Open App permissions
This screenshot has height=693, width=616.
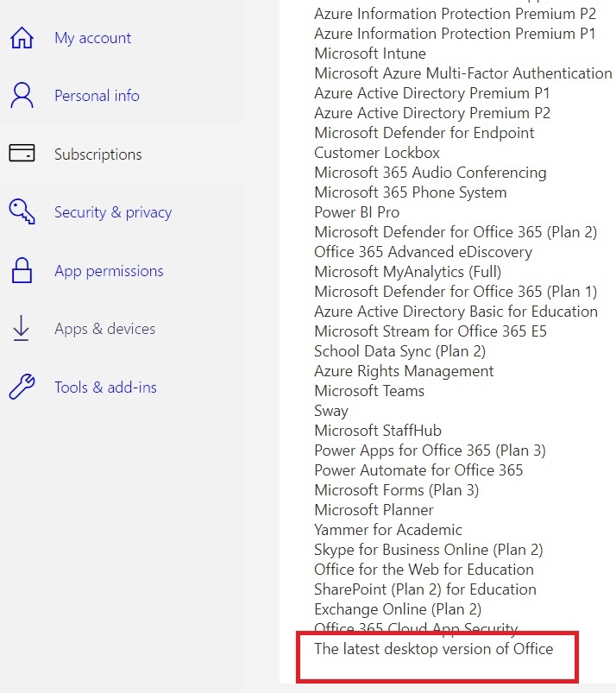109,270
